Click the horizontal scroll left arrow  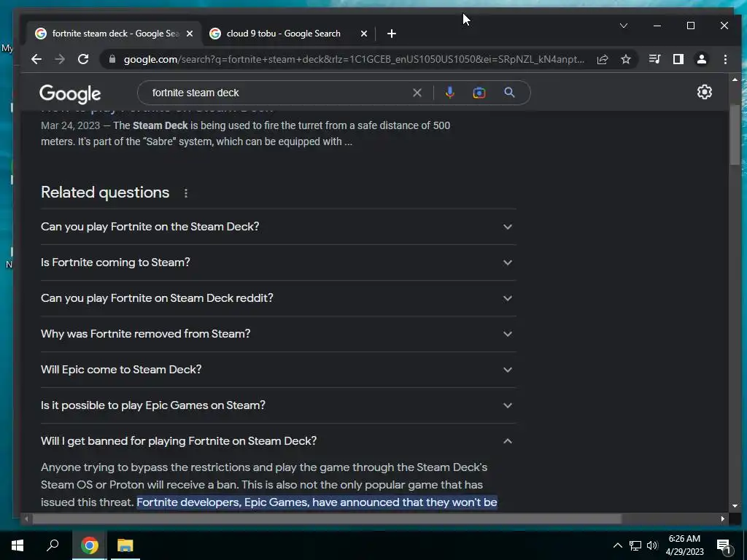click(x=26, y=518)
